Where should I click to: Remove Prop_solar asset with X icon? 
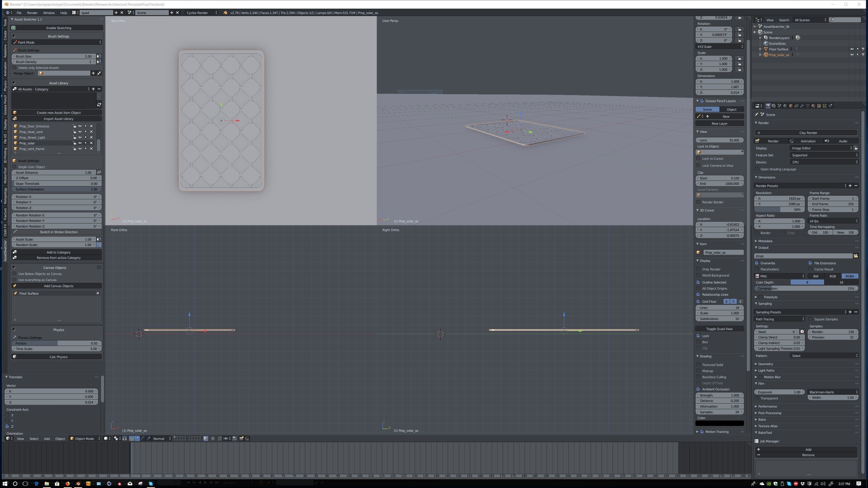click(91, 143)
